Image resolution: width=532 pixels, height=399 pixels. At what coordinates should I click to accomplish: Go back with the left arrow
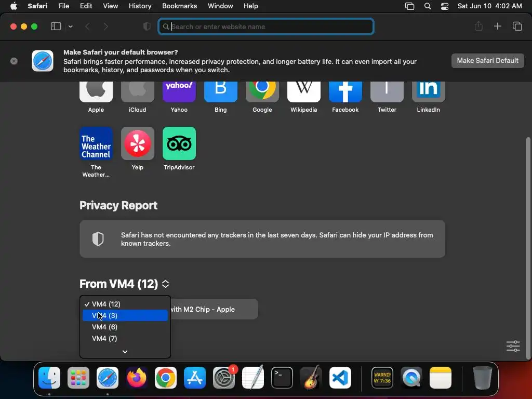pyautogui.click(x=87, y=26)
